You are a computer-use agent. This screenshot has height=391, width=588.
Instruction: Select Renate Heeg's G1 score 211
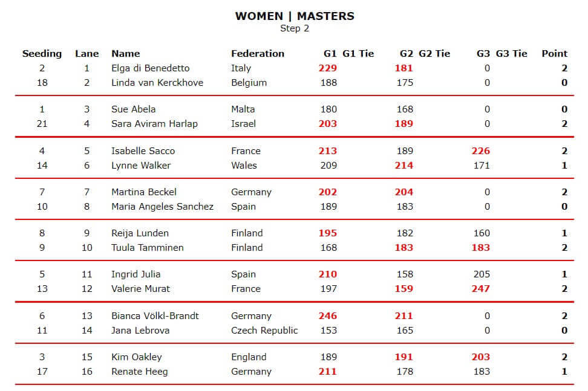tap(328, 372)
